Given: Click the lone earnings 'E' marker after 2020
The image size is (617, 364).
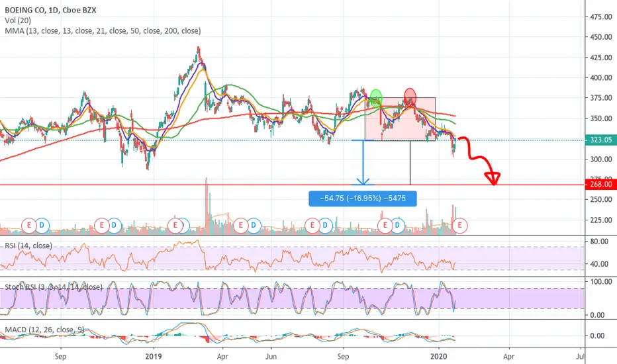Looking at the screenshot, I should tap(459, 226).
